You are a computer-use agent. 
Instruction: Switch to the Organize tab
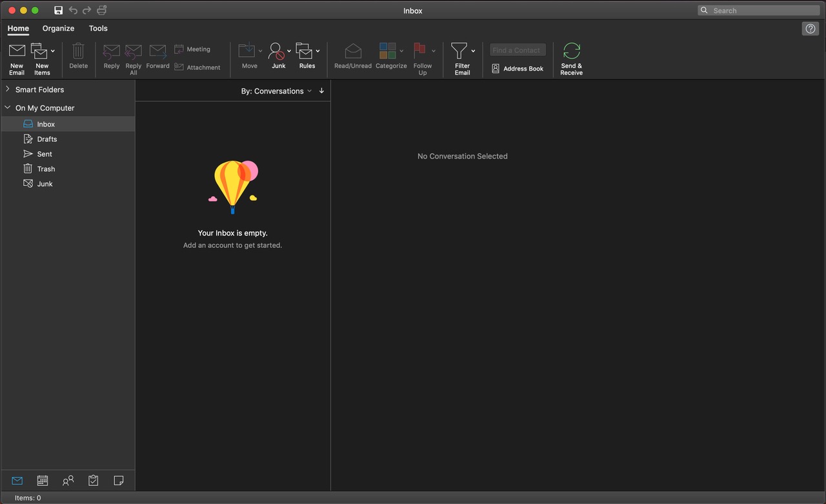(58, 28)
